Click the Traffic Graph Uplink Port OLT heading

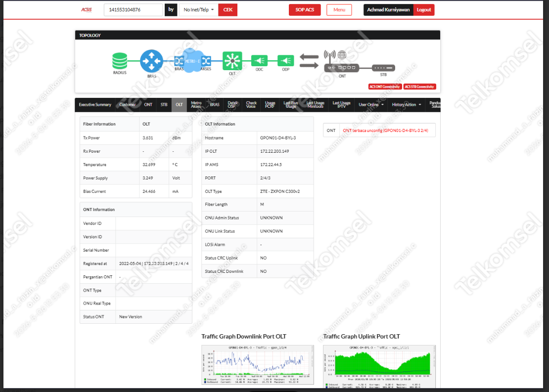(362, 336)
